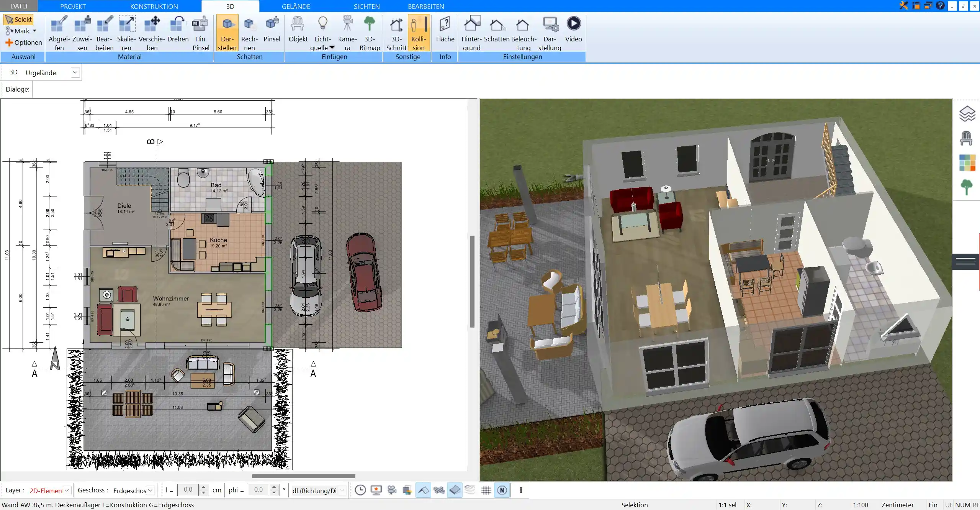Toggle the grid icon in bottom toolbar
Image resolution: width=980 pixels, height=510 pixels.
(486, 490)
